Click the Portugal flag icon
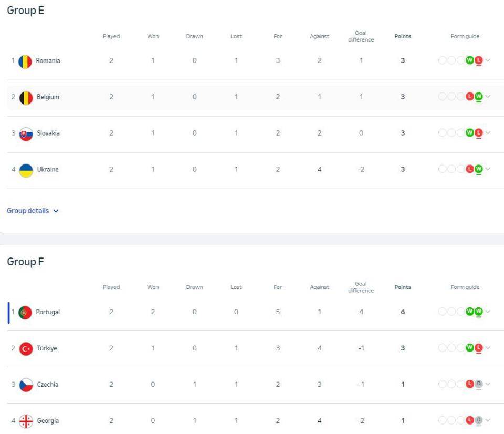The image size is (504, 434). [x=25, y=313]
